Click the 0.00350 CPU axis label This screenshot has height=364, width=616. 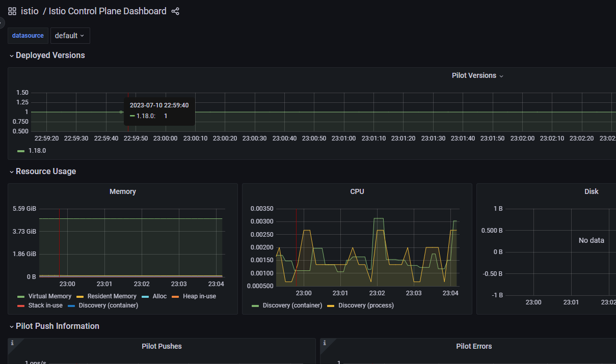click(x=262, y=209)
